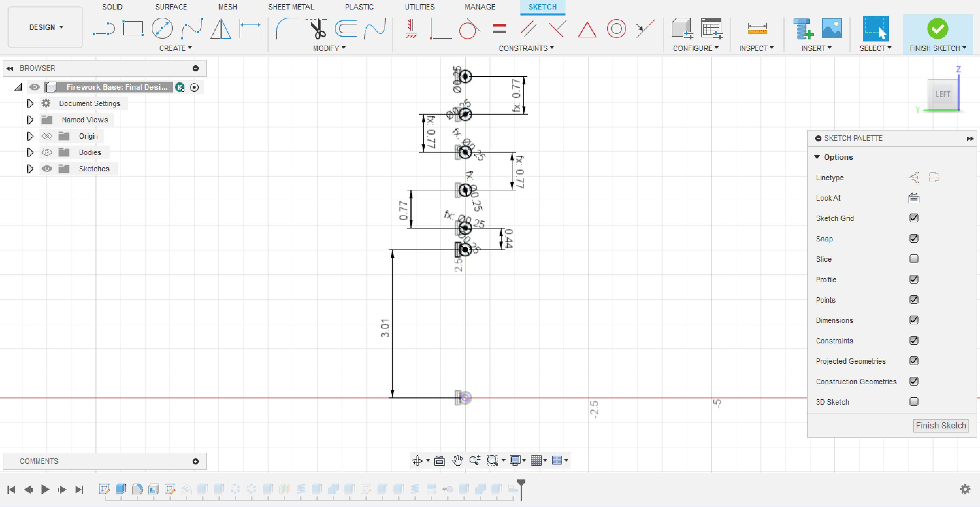Screen dimensions: 980x507
Task: Toggle the Snap checkbox
Action: coord(914,238)
